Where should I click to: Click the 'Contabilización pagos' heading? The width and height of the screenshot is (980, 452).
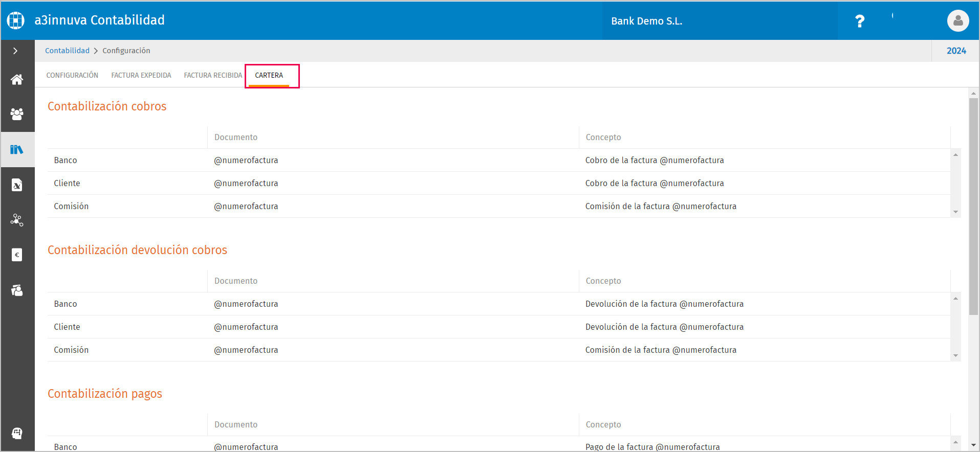(105, 394)
